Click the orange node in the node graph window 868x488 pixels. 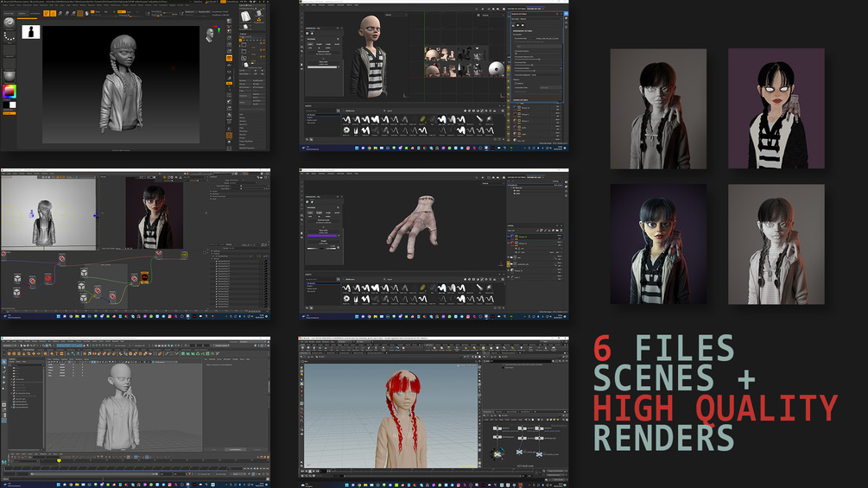click(144, 277)
